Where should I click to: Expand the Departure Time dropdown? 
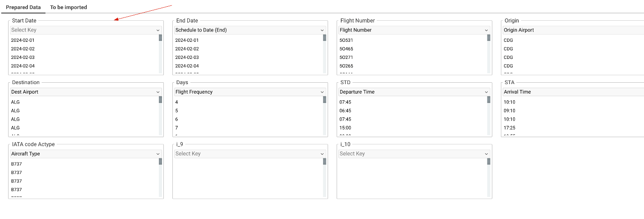414,92
